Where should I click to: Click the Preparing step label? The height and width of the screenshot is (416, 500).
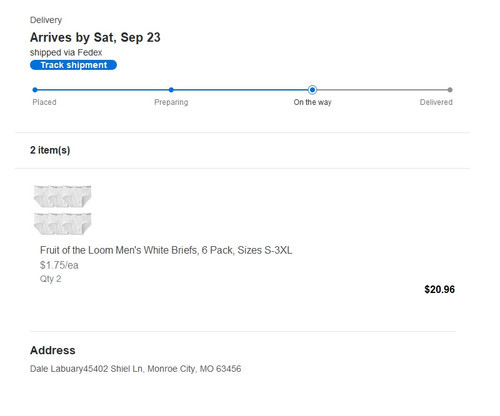coord(171,102)
